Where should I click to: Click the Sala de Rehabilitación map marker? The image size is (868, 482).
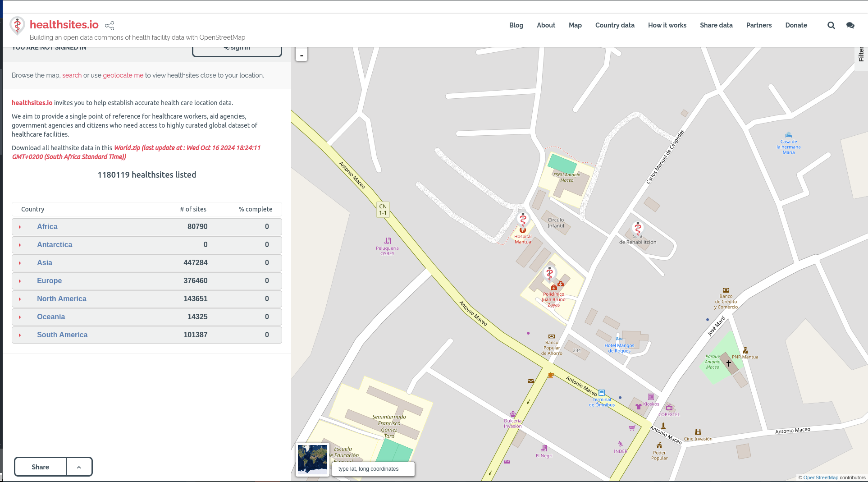[638, 229]
